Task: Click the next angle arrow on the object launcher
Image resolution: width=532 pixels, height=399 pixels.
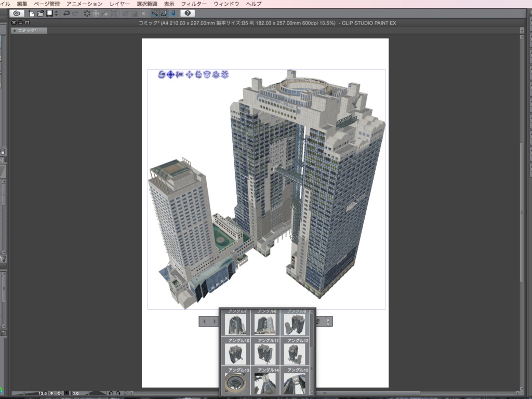Action: coord(215,321)
